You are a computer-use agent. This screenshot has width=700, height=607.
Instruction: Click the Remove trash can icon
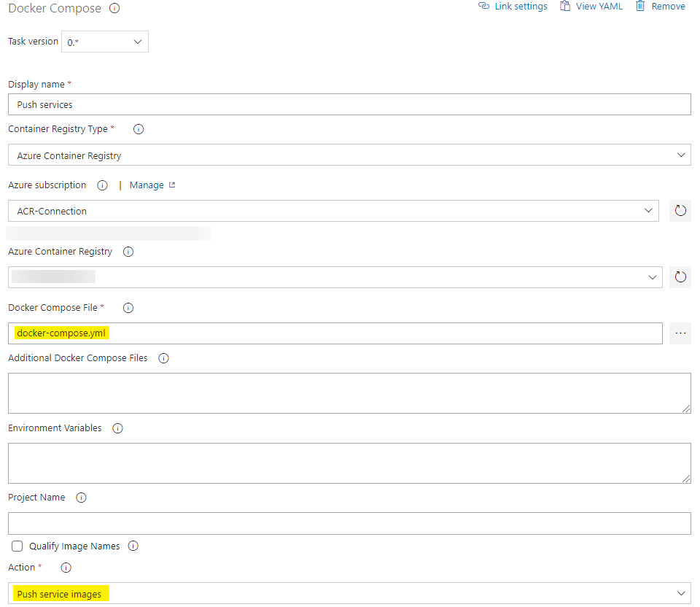pyautogui.click(x=640, y=6)
